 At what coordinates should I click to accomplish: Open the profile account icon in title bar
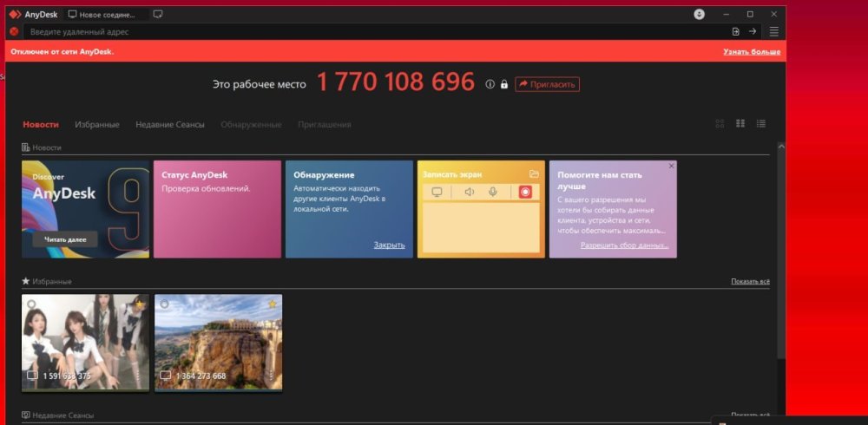coord(699,15)
